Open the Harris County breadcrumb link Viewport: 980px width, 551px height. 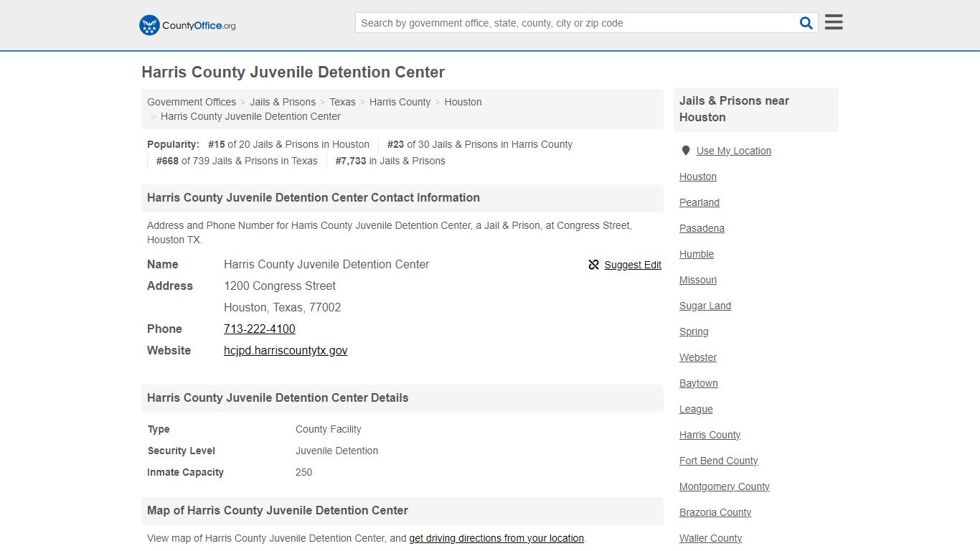point(400,102)
